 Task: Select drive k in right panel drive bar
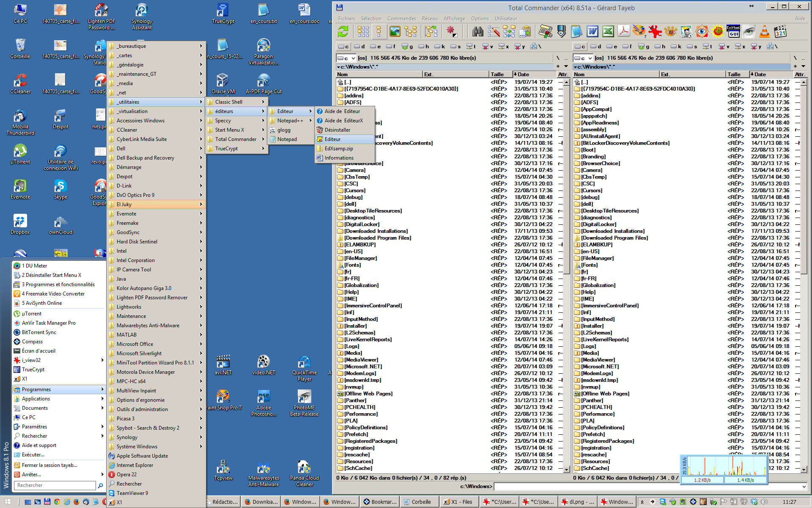[677, 46]
